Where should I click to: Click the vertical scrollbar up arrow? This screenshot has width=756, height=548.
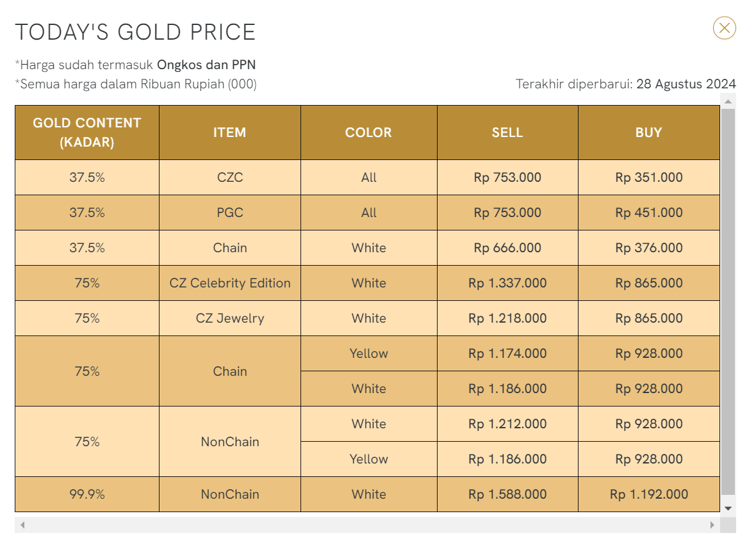(728, 101)
